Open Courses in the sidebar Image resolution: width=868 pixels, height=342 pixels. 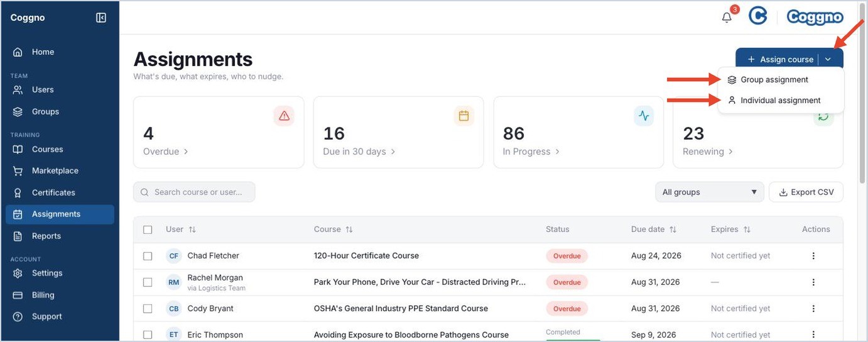click(x=60, y=150)
